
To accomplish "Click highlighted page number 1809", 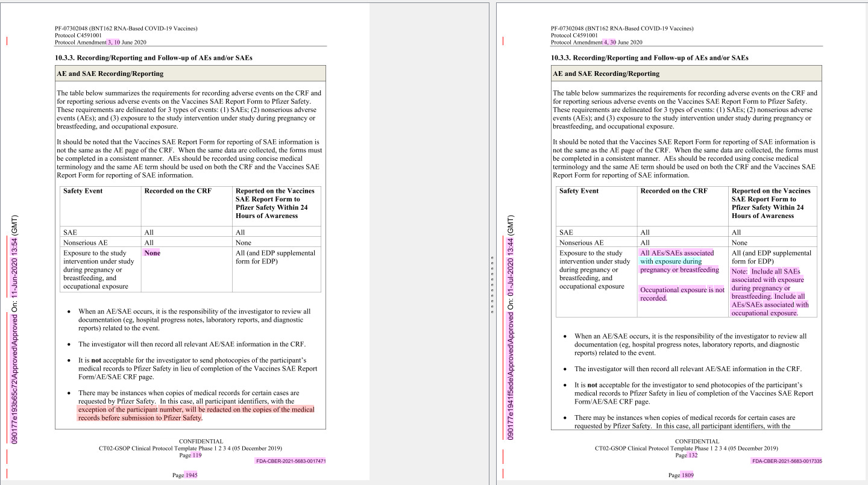I will (687, 475).
